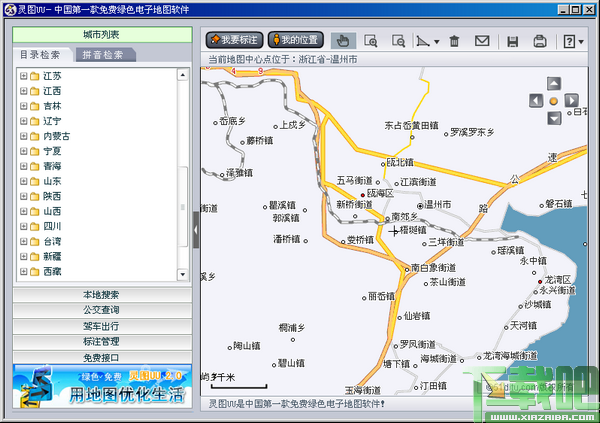Click the 用地图优化生活 banner

tap(102, 386)
